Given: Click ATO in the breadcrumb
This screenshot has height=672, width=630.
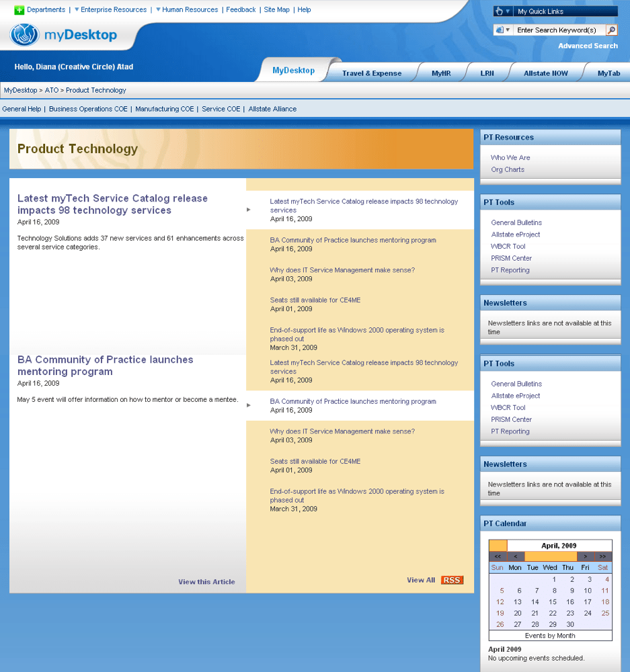Looking at the screenshot, I should pyautogui.click(x=52, y=90).
